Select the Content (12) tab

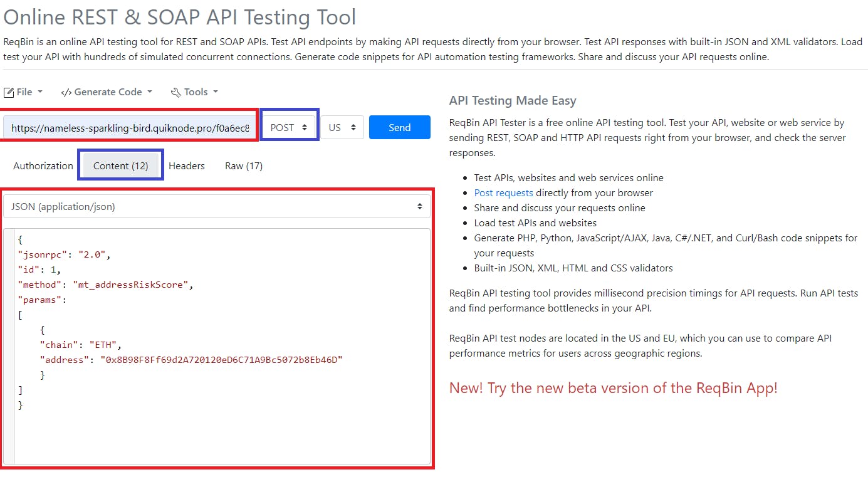[121, 166]
